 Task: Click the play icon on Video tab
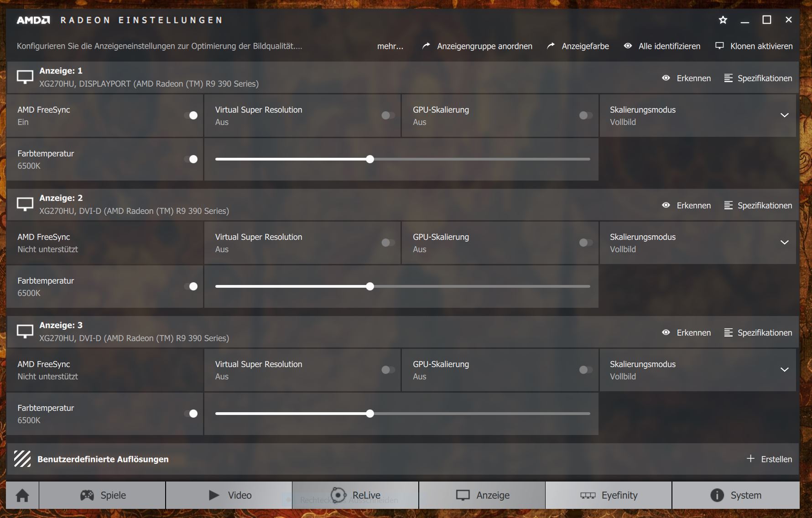click(214, 495)
